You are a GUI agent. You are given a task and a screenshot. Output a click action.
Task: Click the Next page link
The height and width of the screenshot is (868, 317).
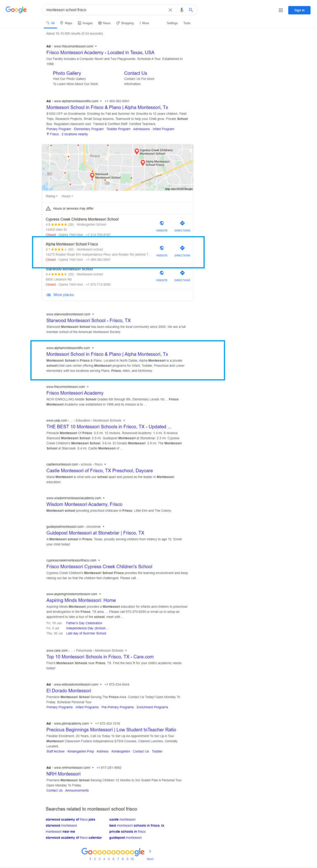pyautogui.click(x=150, y=859)
